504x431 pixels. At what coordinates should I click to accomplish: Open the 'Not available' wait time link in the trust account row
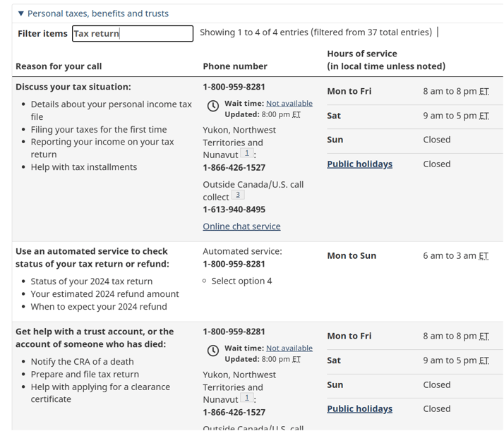(x=289, y=348)
